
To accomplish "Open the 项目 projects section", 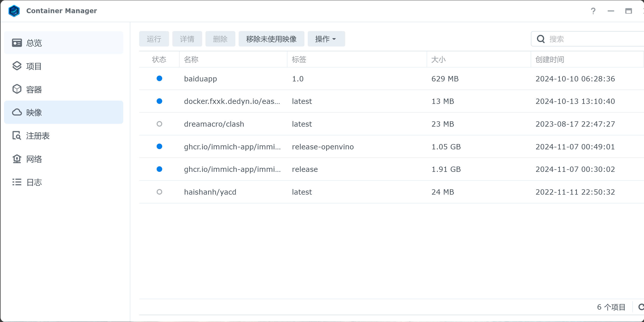I will click(x=34, y=66).
